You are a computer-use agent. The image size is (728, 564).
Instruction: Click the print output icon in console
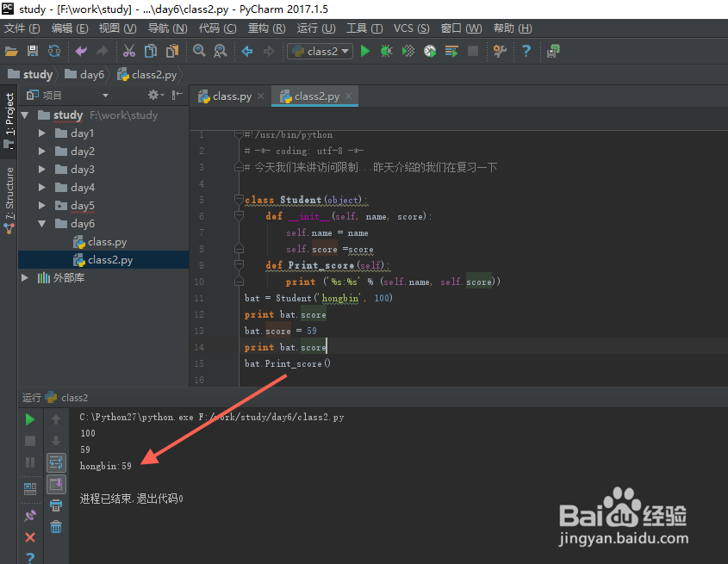[56, 505]
